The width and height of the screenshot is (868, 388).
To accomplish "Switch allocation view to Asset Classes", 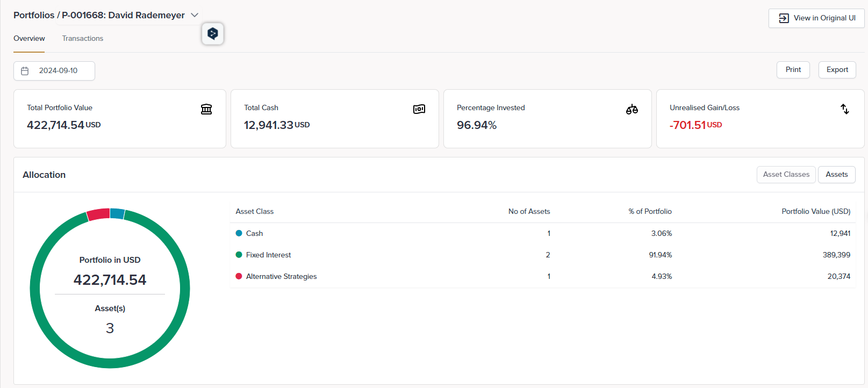I will coord(786,175).
